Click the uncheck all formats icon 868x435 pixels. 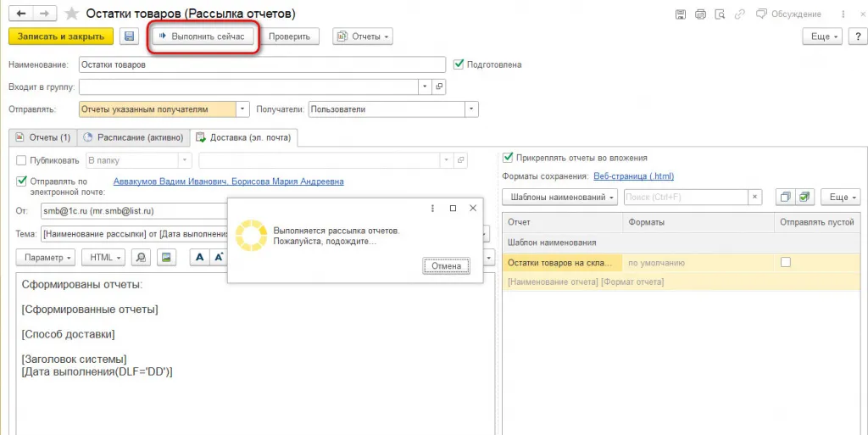tap(786, 197)
